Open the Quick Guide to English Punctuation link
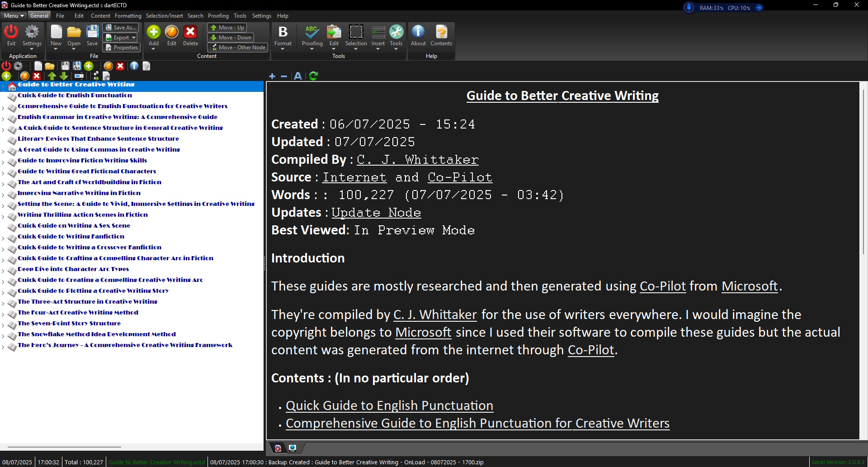The image size is (868, 467). point(389,405)
